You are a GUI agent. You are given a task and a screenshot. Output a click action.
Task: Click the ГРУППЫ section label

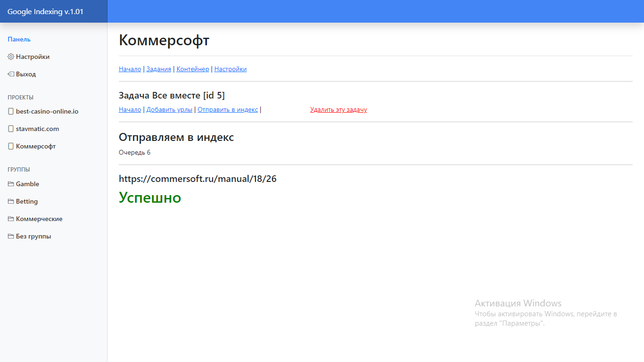click(19, 170)
